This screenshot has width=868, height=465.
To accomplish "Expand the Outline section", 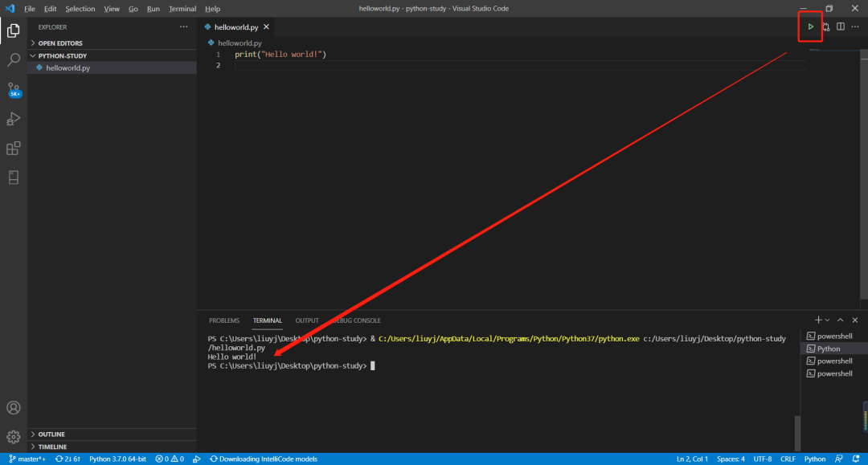I will 112,434.
